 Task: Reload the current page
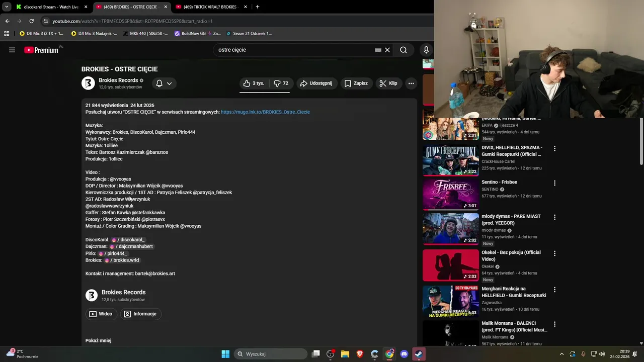click(31, 21)
